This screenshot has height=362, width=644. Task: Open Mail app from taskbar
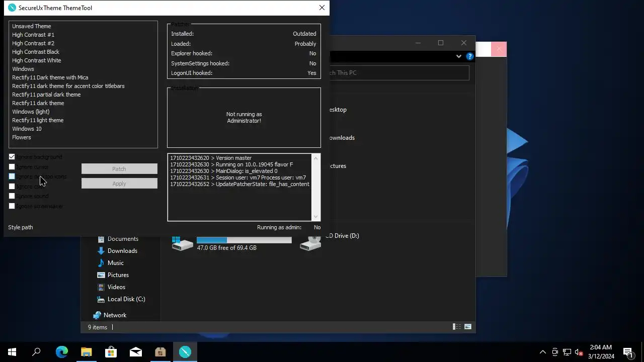[136, 352]
